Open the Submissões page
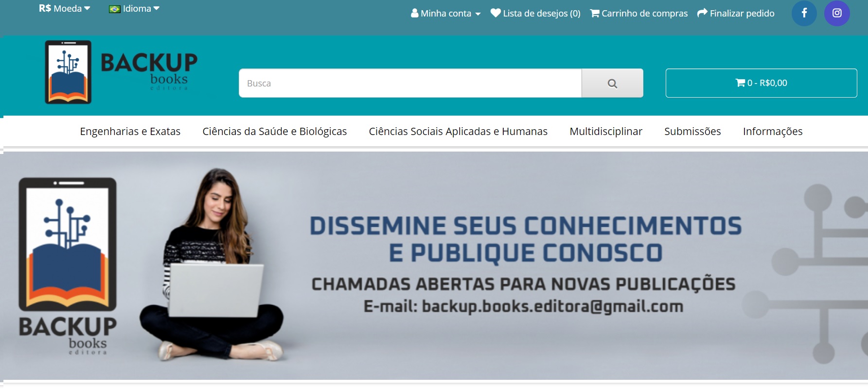Image resolution: width=868 pixels, height=391 pixels. point(692,131)
